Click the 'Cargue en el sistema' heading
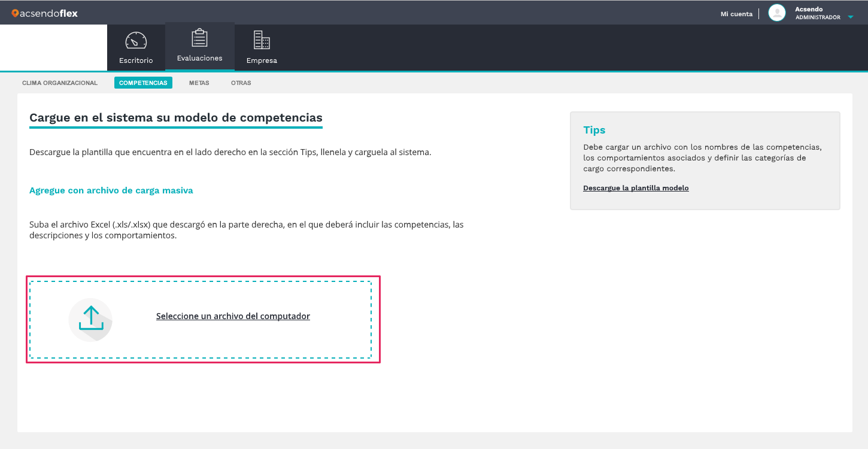 coord(176,118)
